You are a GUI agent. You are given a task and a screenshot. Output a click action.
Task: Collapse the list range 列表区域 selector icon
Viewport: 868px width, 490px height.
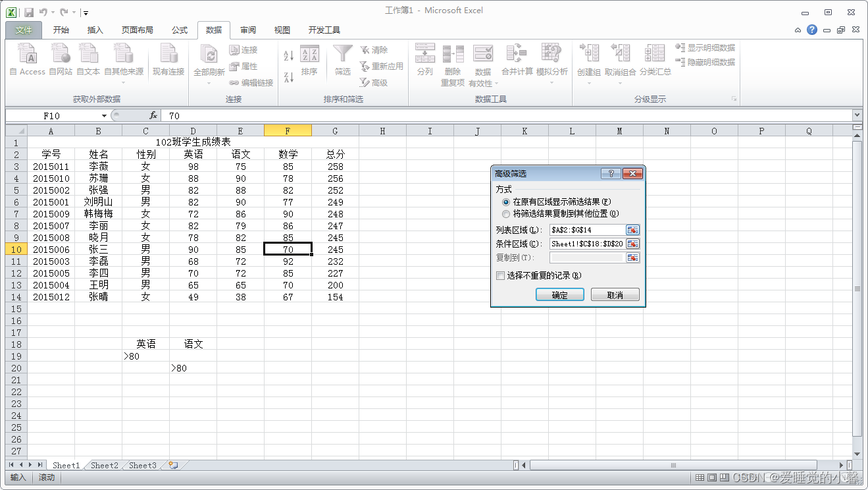point(632,230)
